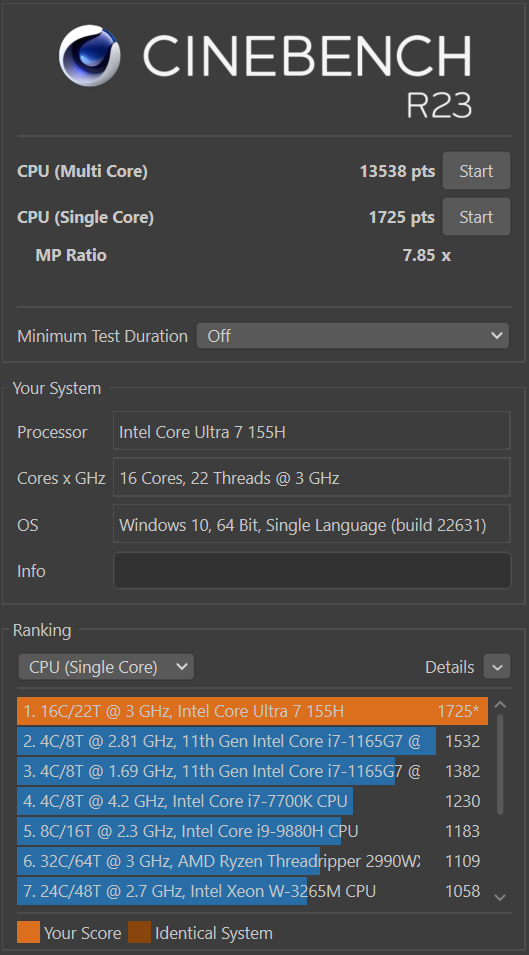Click the orange Your Score legend swatch
Screen dimensions: 529x955
click(x=29, y=933)
